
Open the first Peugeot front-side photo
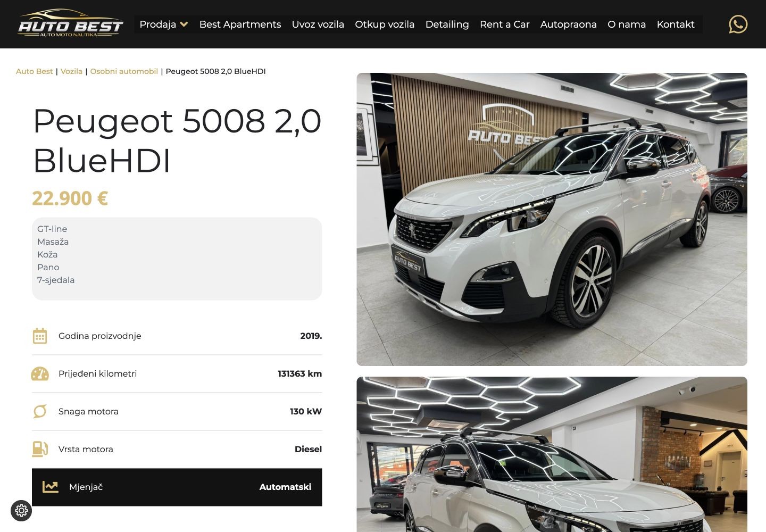coord(552,219)
